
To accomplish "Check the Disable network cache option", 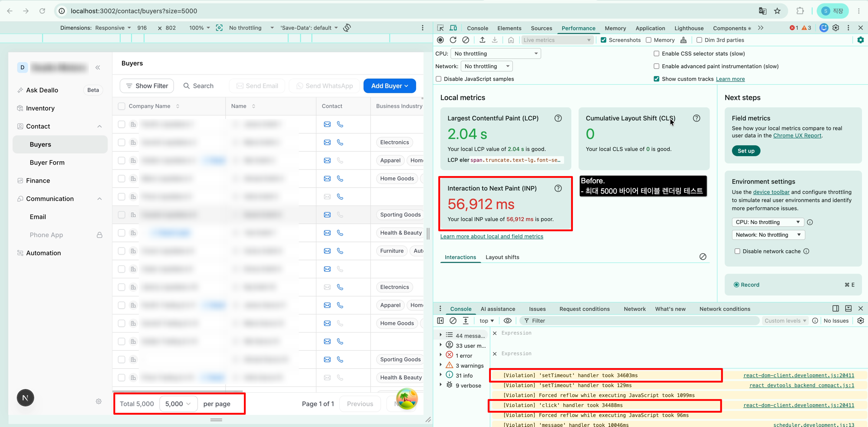I will point(737,251).
